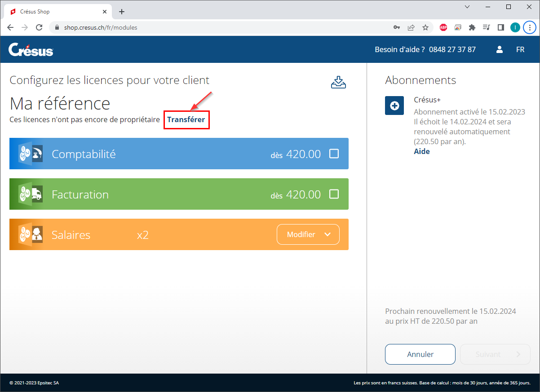The image size is (540, 392).
Task: Tick the Comptabilité checkbox
Action: [334, 154]
